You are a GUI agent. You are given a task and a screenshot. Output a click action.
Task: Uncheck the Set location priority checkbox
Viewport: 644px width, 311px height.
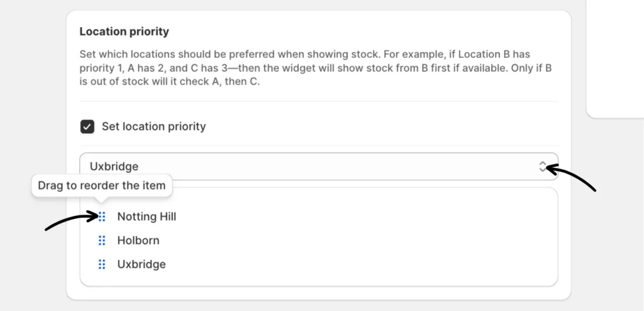[x=87, y=127]
